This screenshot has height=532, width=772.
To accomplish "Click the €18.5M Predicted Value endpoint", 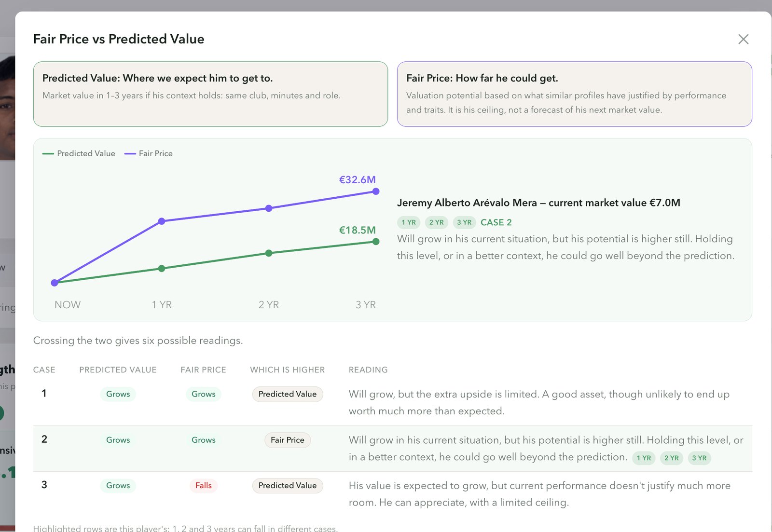I will pyautogui.click(x=376, y=242).
